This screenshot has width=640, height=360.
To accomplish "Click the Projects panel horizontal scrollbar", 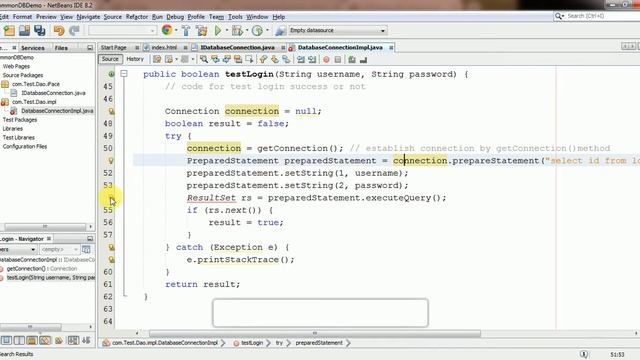I will click(45, 227).
